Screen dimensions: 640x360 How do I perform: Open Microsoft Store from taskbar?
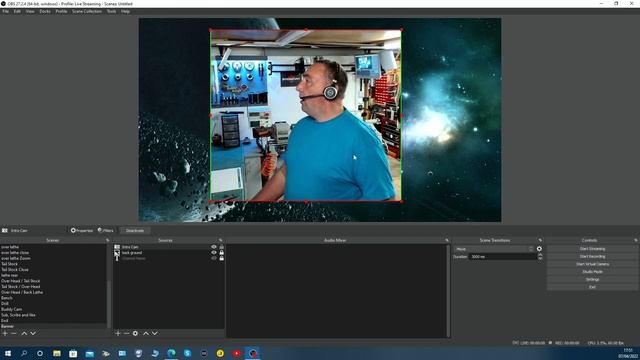(x=73, y=353)
